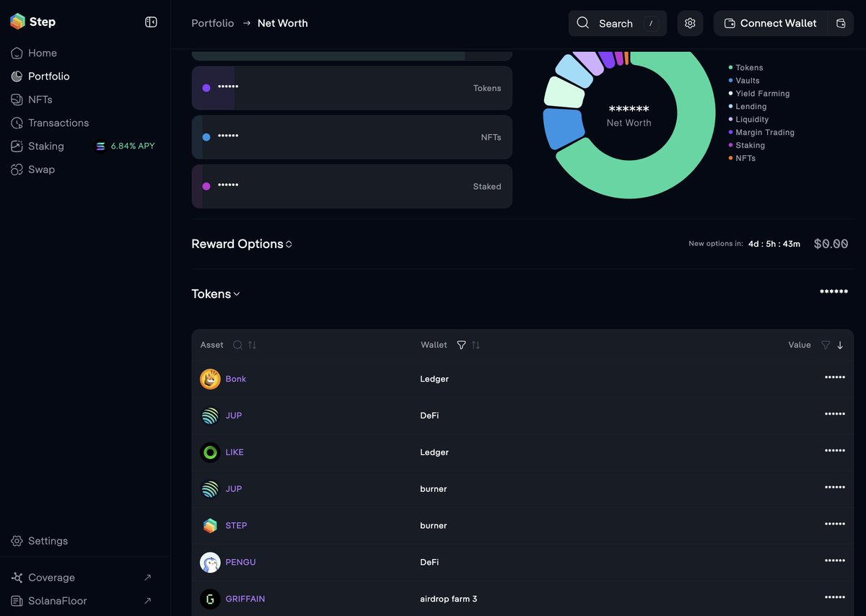The width and height of the screenshot is (866, 616).
Task: Open Wallet column sort options arrows
Action: (476, 345)
